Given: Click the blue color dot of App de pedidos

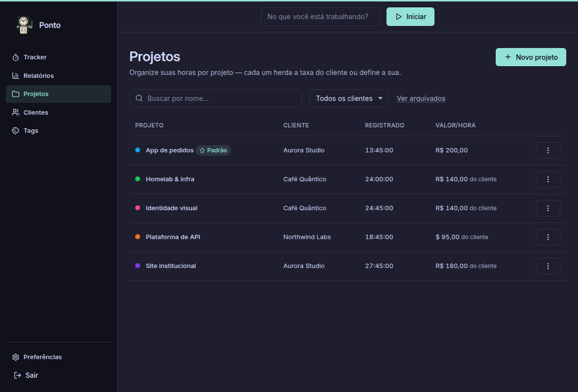Looking at the screenshot, I should click(x=138, y=150).
